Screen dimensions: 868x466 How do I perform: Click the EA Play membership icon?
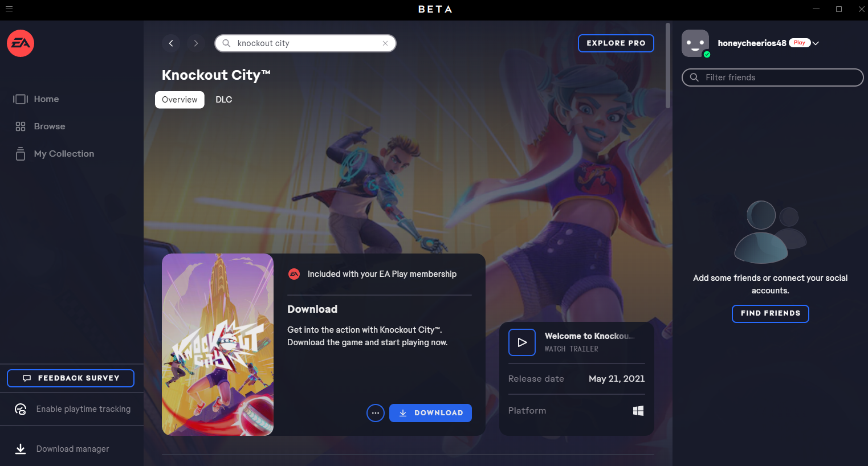(x=294, y=274)
